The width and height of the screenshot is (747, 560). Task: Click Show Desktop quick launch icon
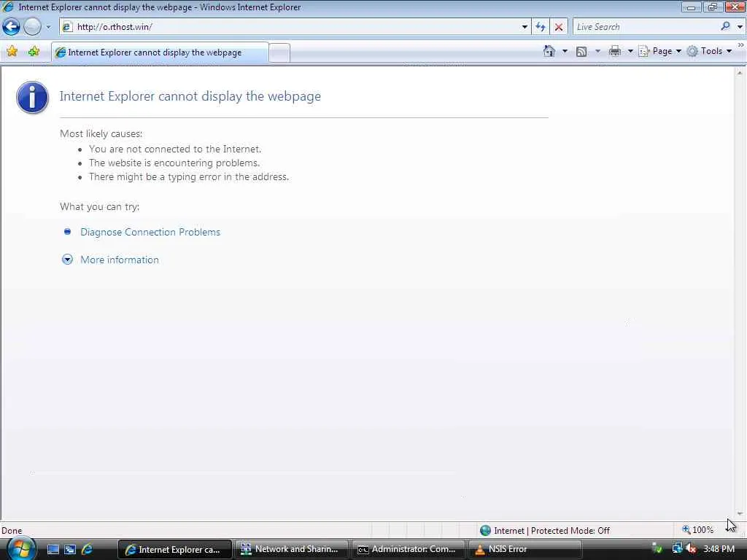click(53, 549)
